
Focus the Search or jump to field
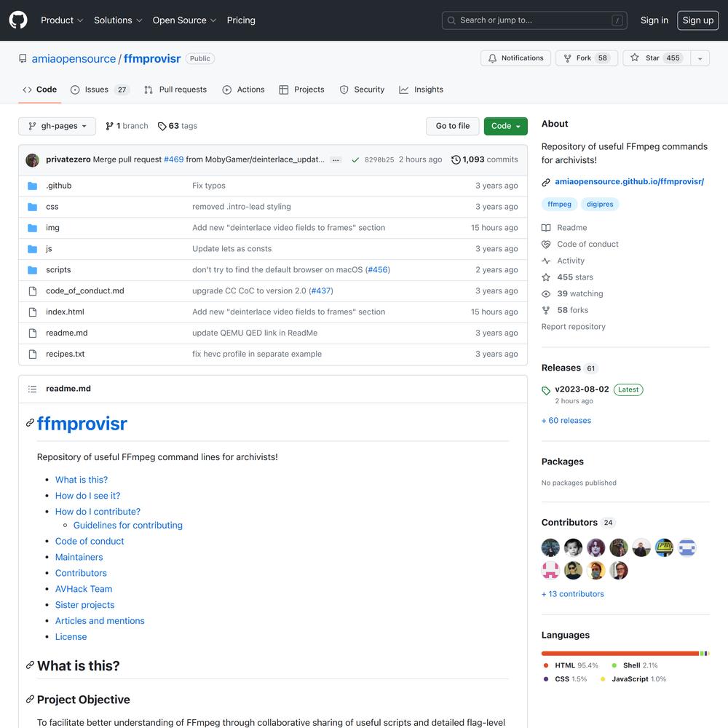click(x=534, y=20)
